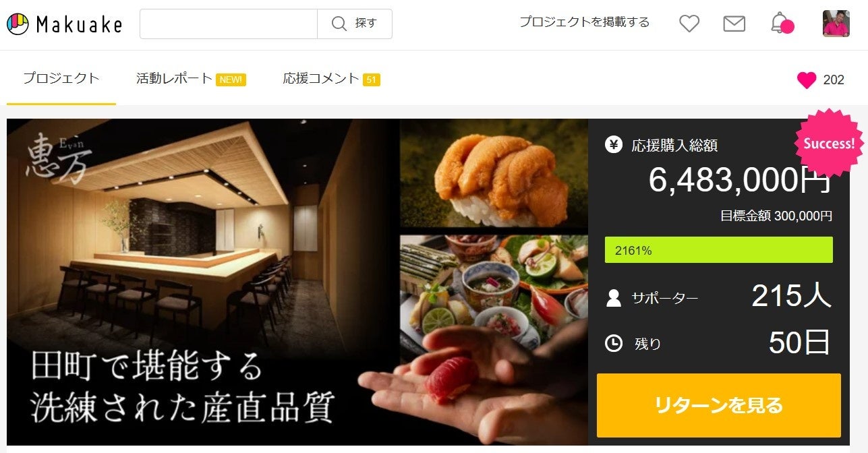Click the magnifier search icon

click(339, 24)
